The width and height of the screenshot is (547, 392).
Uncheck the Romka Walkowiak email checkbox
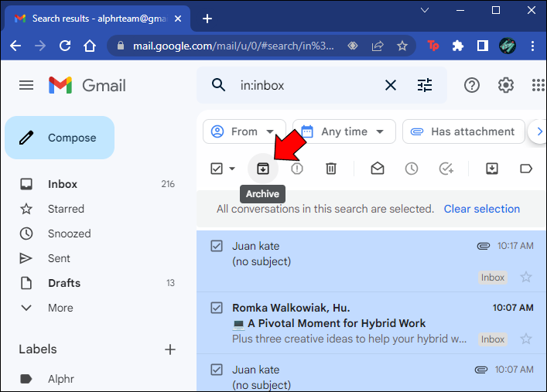tap(217, 308)
